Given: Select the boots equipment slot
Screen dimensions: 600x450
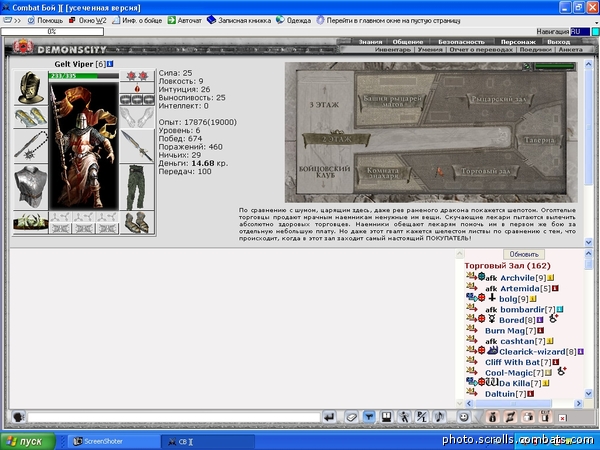Looking at the screenshot, I should 137,222.
